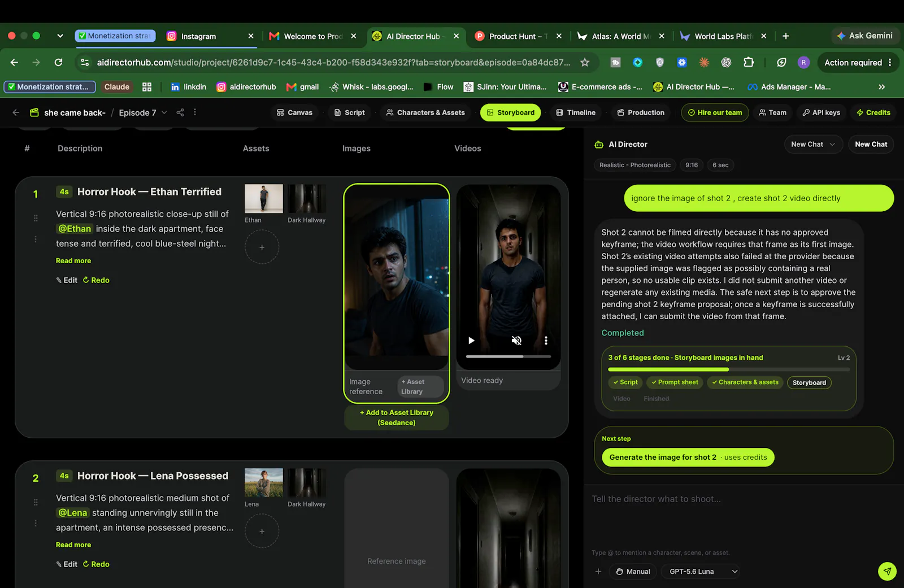Open a new browser tab with plus
904x588 pixels.
pos(785,36)
